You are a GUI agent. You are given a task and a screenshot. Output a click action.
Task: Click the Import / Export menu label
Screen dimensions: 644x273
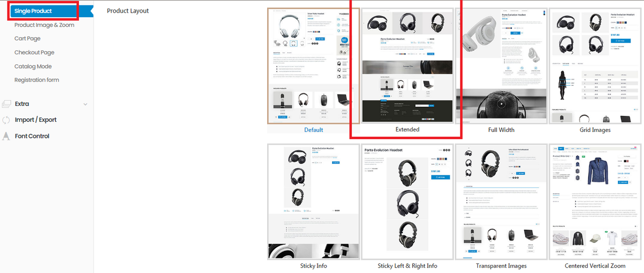[36, 120]
